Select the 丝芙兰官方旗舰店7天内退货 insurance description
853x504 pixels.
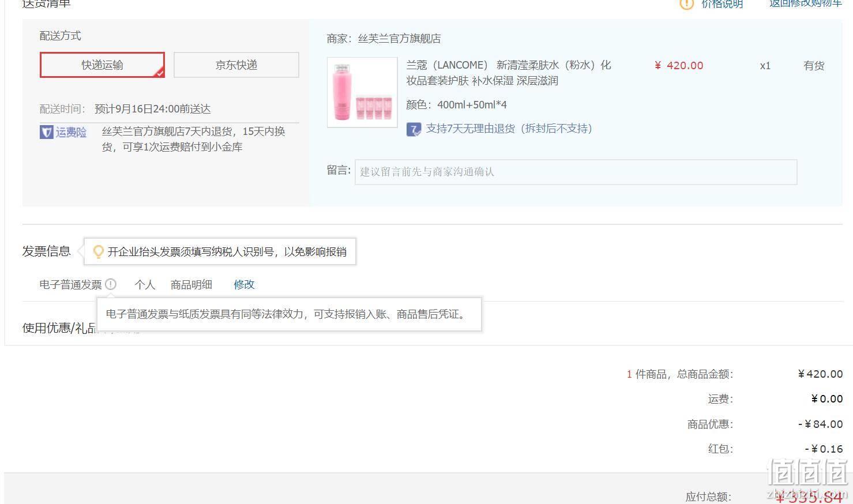194,139
